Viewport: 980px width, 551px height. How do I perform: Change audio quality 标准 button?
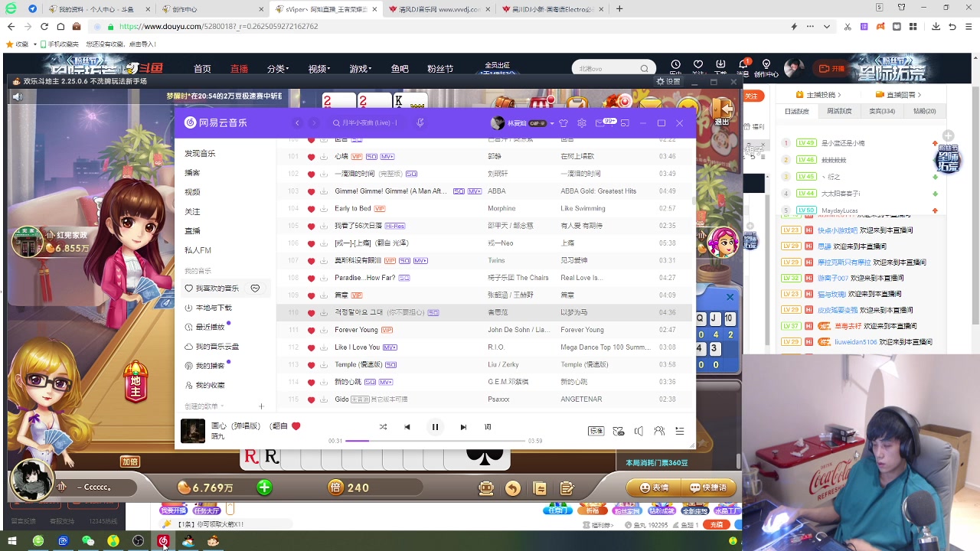click(596, 432)
